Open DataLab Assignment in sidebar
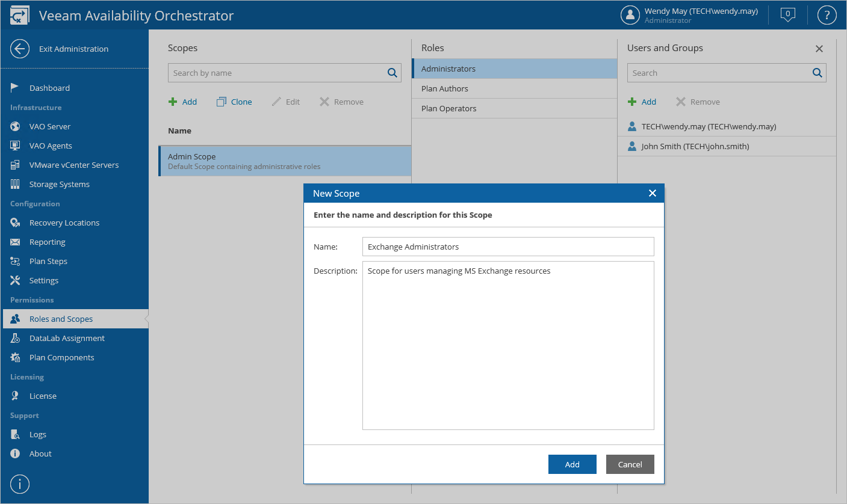The width and height of the screenshot is (847, 504). click(67, 338)
